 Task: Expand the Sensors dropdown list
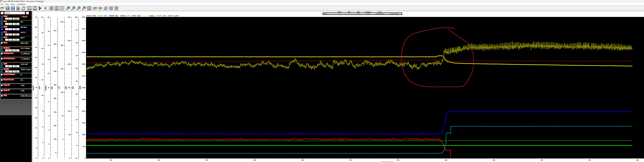(x=15, y=13)
